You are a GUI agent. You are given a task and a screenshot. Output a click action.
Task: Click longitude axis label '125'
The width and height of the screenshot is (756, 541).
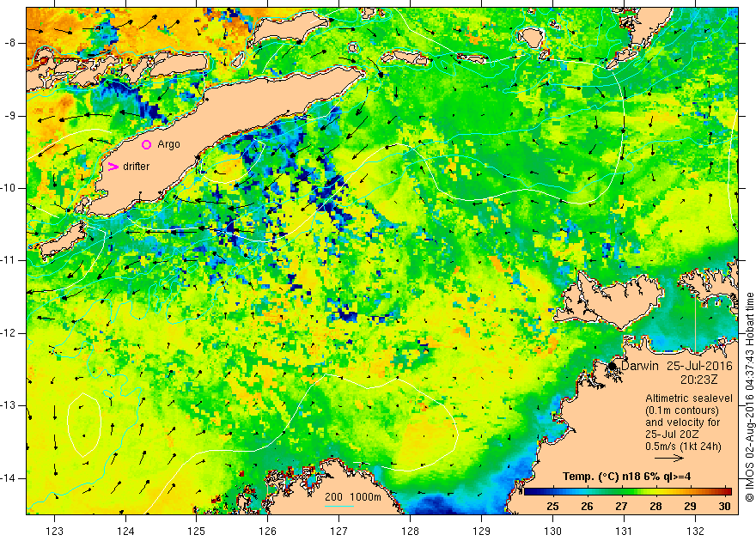(x=196, y=531)
